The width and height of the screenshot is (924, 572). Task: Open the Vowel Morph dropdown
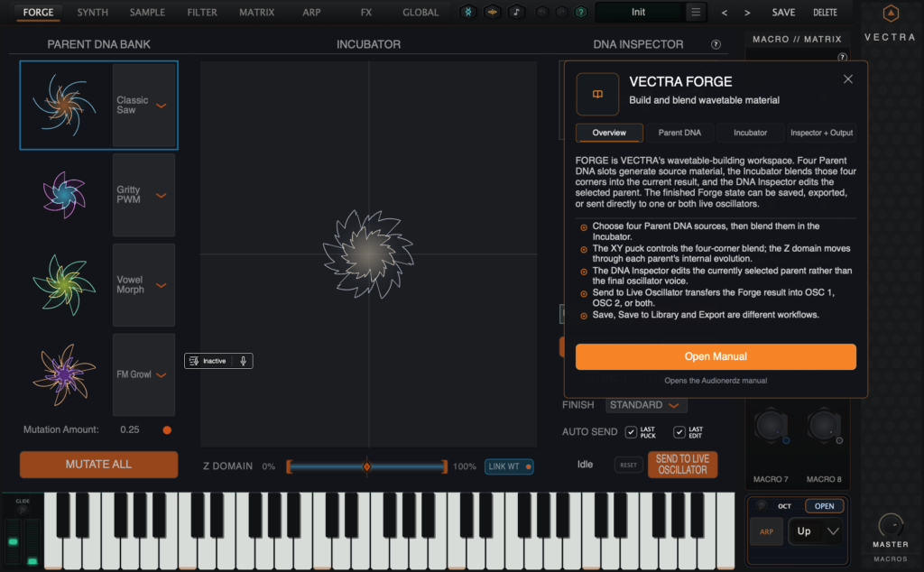coord(143,285)
